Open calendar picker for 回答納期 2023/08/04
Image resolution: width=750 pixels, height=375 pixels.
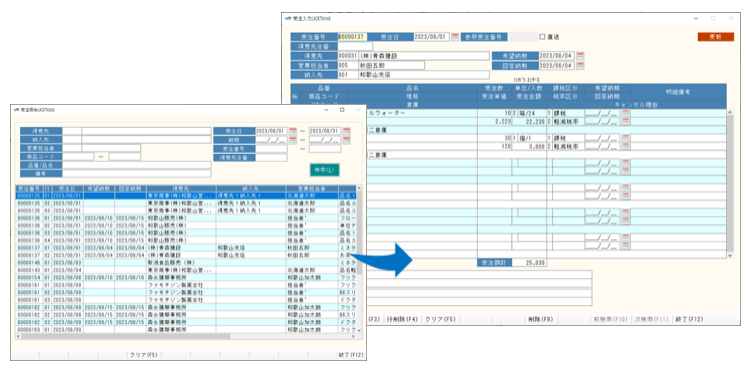(581, 66)
